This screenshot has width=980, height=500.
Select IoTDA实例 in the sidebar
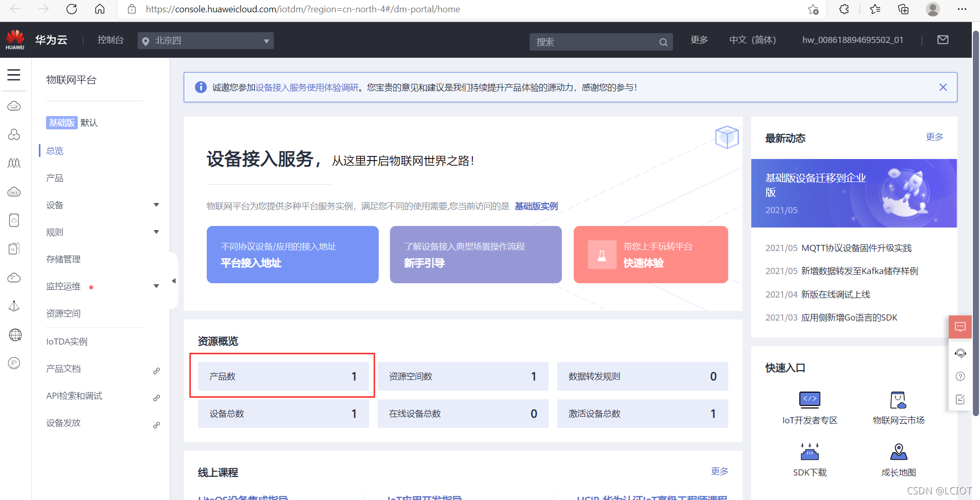point(67,342)
